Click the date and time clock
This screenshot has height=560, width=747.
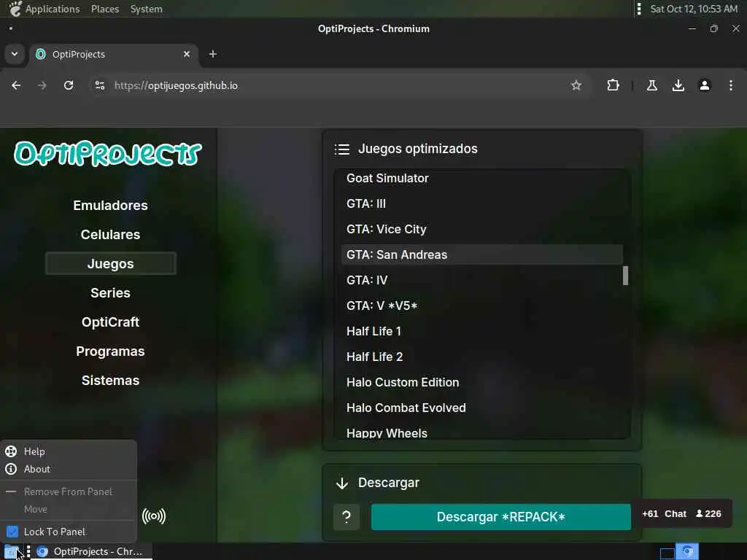694,9
